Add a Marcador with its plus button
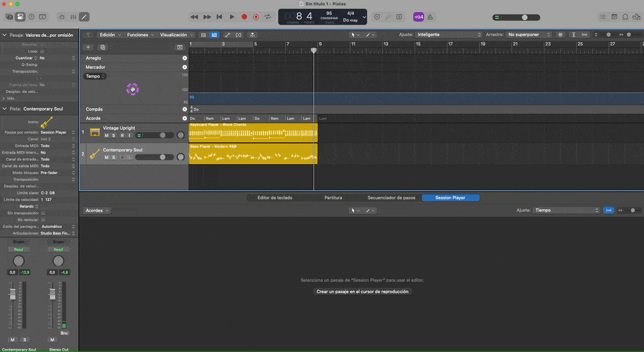This screenshot has height=352, width=644. (184, 67)
